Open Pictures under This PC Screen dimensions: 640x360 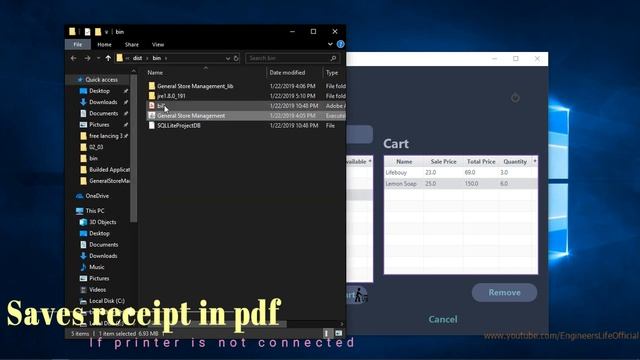coord(99,278)
